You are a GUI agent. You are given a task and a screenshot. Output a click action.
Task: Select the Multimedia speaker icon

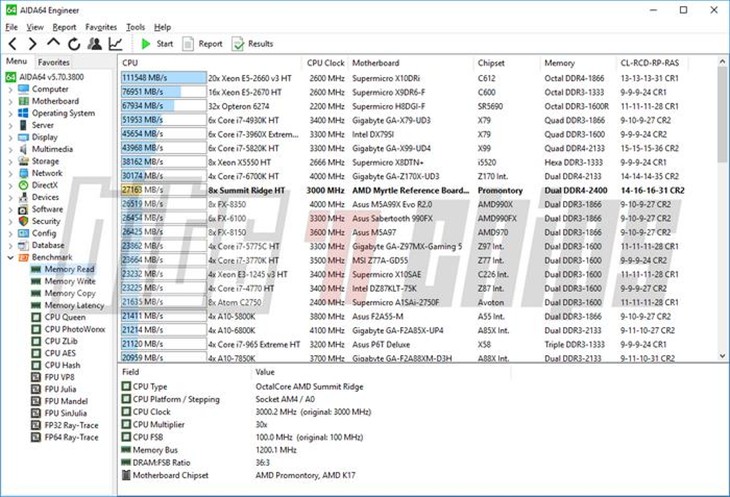click(x=23, y=149)
